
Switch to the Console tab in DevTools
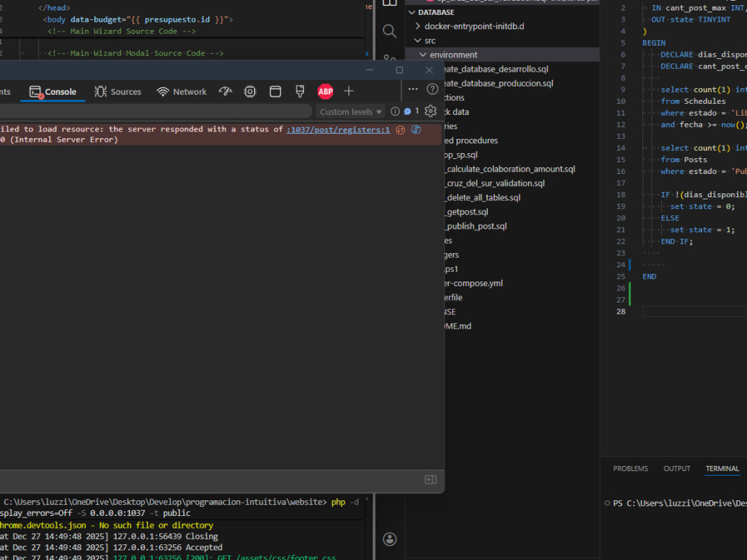(x=53, y=91)
